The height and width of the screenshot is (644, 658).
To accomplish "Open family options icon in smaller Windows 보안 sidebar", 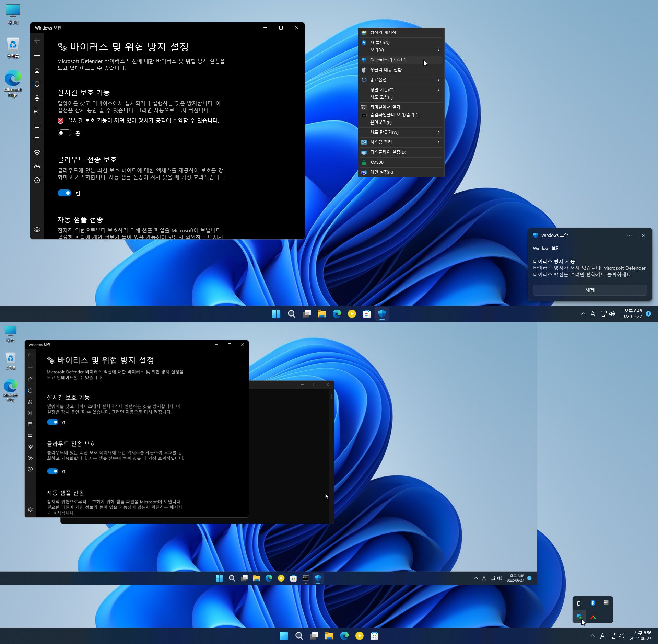I will 30,458.
